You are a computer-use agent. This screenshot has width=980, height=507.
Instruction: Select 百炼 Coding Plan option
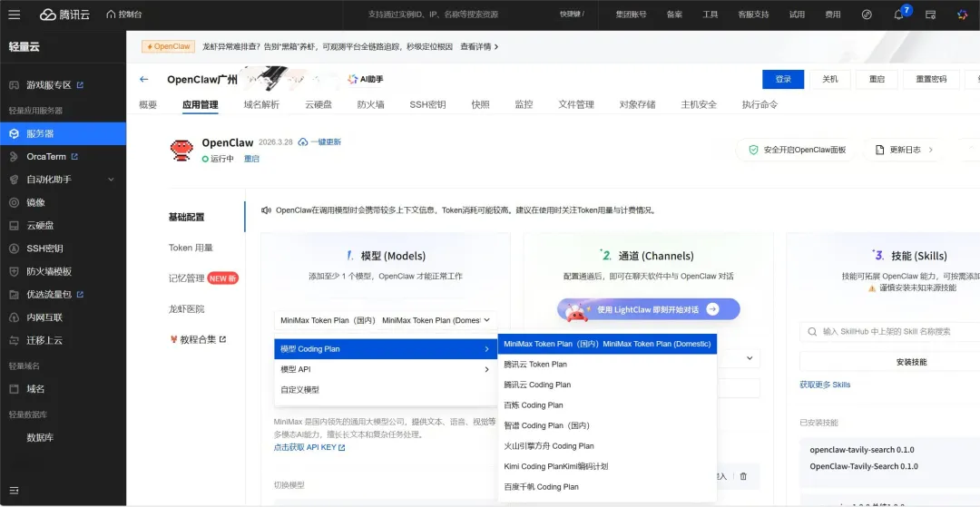(x=607, y=405)
